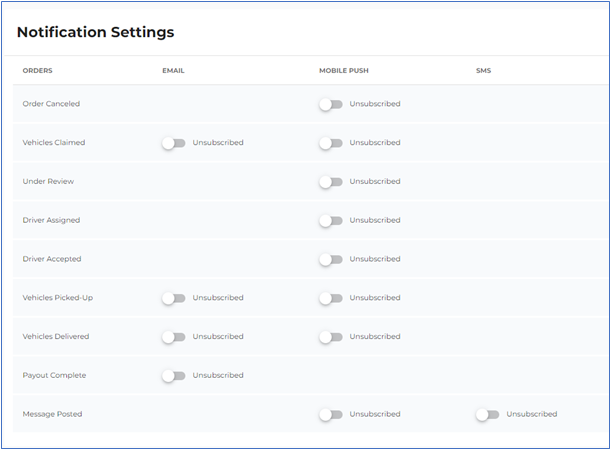Enable Vehicles Claimed email notification
Screen dimensions: 610x449
[x=174, y=143]
